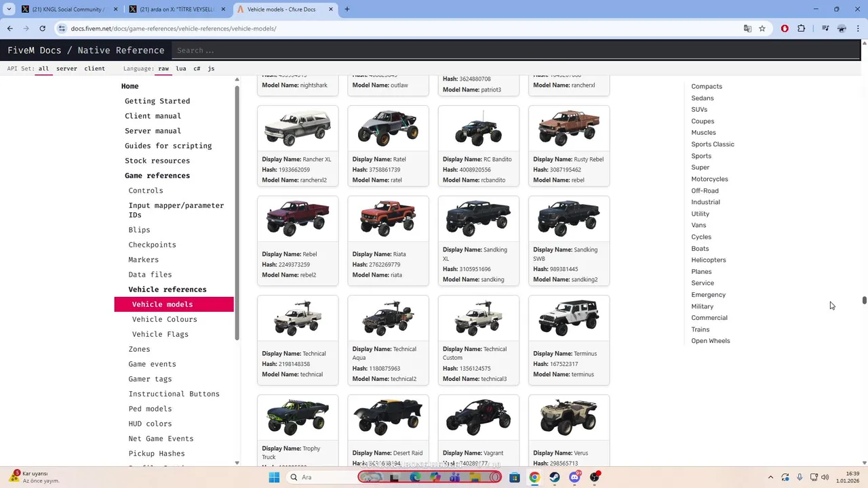The height and width of the screenshot is (488, 868).
Task: Click the microphone tray icon
Action: click(x=800, y=477)
